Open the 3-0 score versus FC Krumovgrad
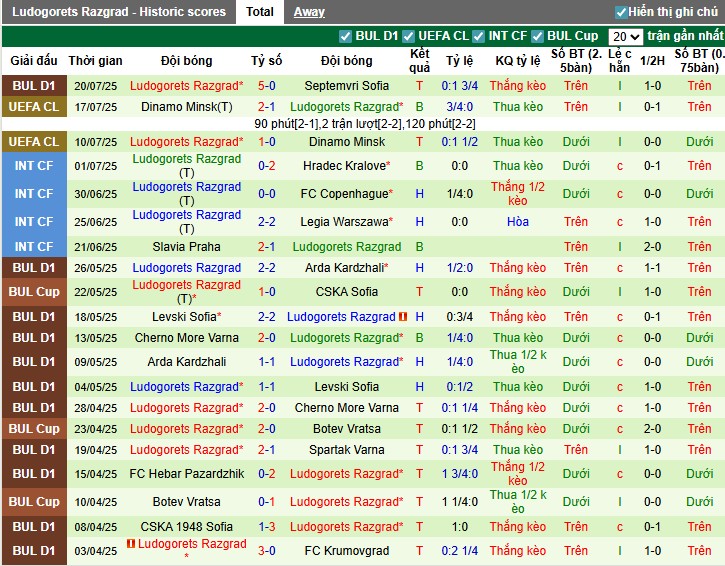 (266, 551)
